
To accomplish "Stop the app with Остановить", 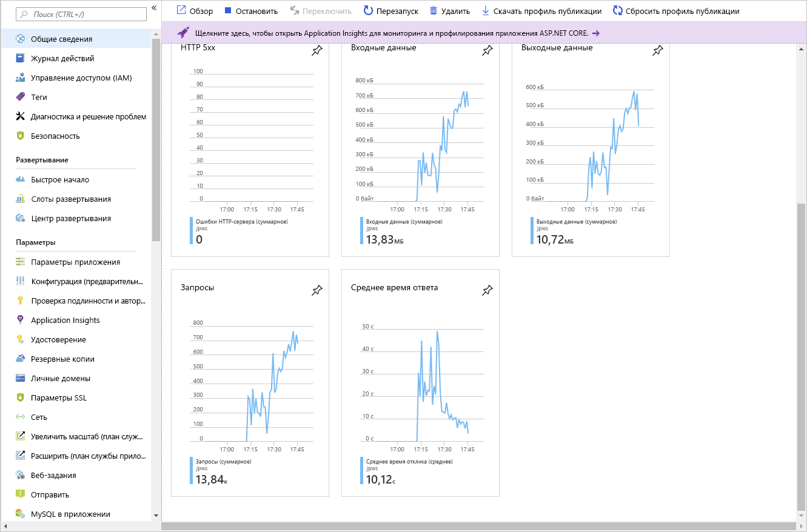I will tap(251, 11).
